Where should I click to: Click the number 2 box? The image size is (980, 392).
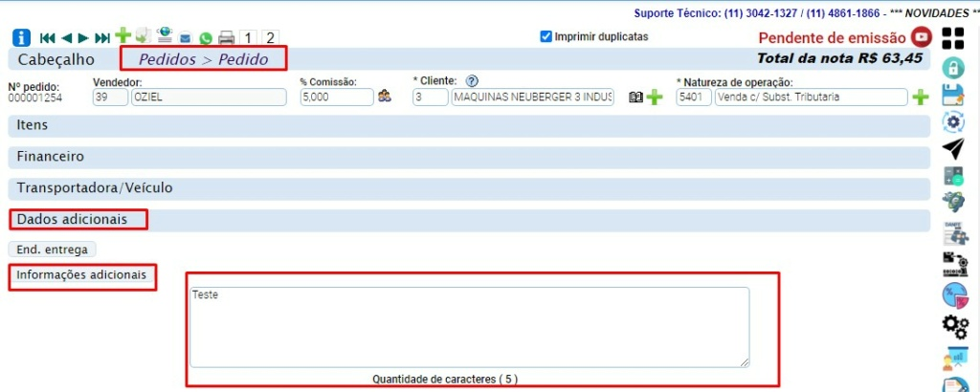click(x=270, y=38)
